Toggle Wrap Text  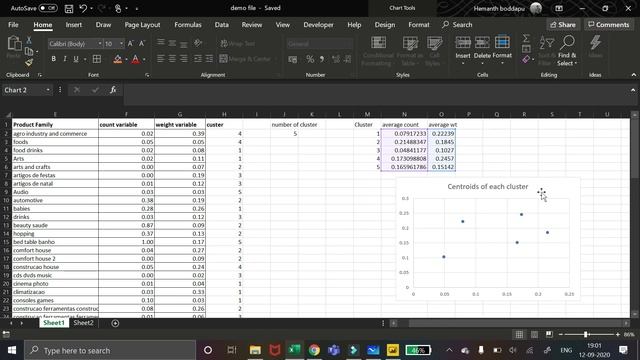[238, 43]
